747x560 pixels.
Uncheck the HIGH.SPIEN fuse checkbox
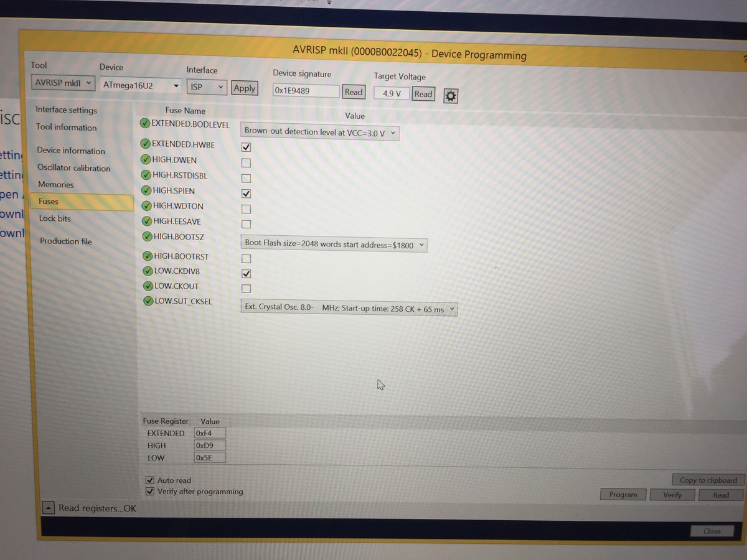(246, 194)
